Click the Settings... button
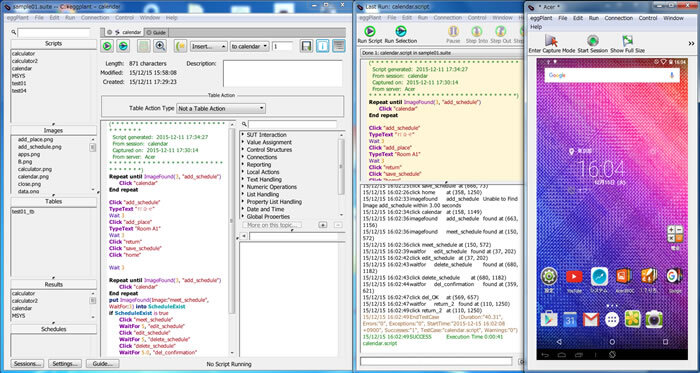This screenshot has width=700, height=373. coord(65,364)
